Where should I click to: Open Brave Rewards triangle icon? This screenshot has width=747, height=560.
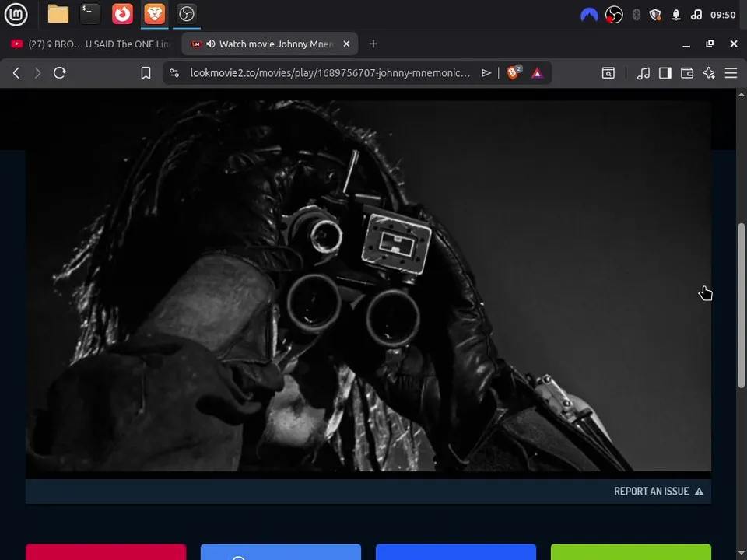click(538, 73)
